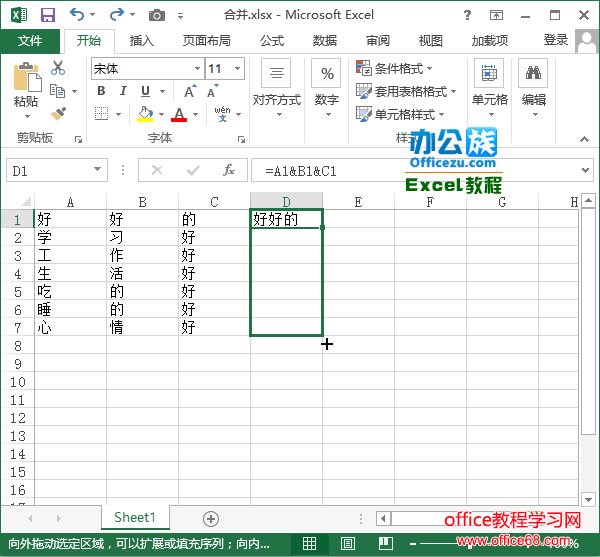Expand the Name Box dropdown for D1
Screen dimensions: 600x557
click(x=98, y=169)
